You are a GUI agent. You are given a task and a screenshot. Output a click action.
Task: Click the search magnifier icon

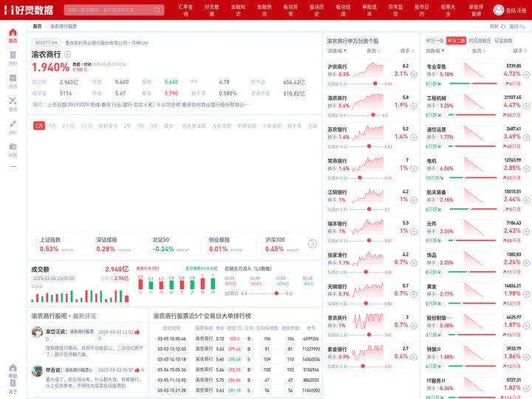click(157, 10)
